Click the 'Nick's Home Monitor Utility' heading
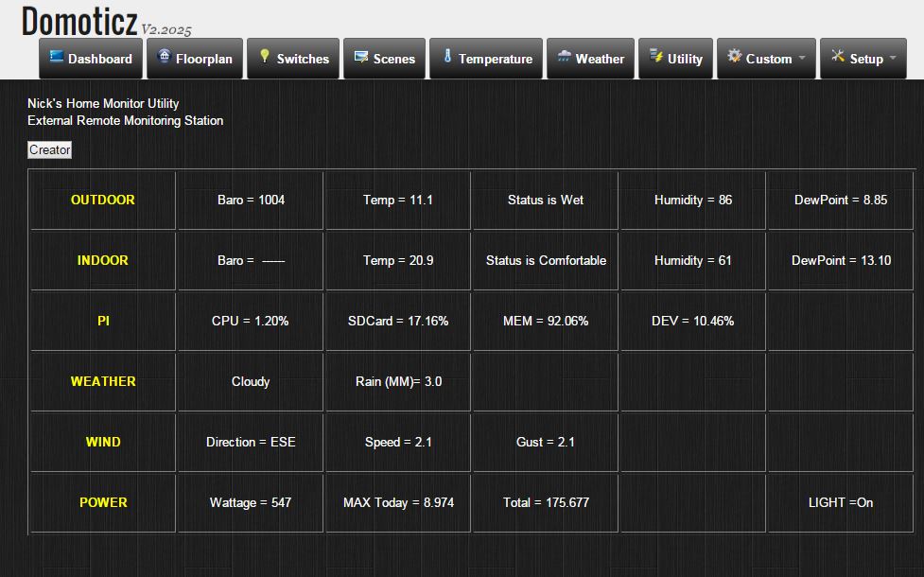924x577 pixels. click(103, 104)
